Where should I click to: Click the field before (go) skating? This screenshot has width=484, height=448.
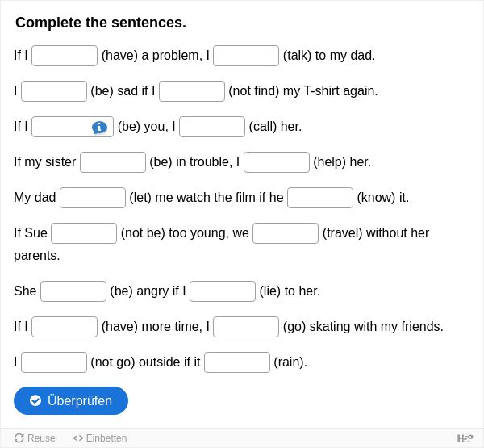pos(246,327)
